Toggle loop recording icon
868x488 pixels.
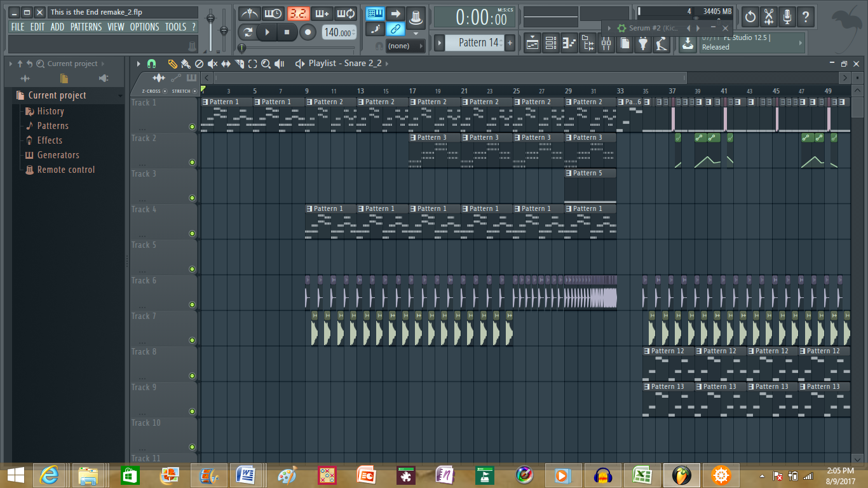(x=345, y=13)
